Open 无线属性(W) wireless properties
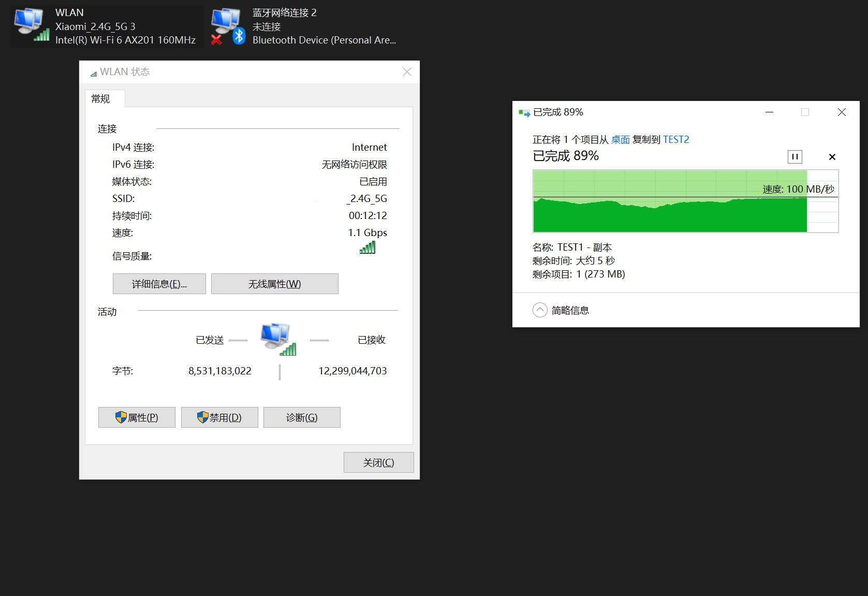The width and height of the screenshot is (868, 596). [274, 284]
